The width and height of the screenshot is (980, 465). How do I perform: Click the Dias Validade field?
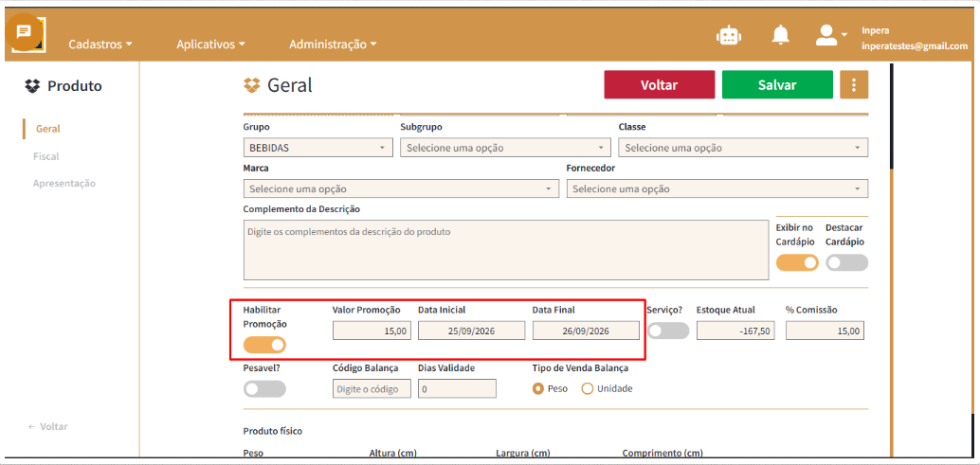pyautogui.click(x=457, y=388)
